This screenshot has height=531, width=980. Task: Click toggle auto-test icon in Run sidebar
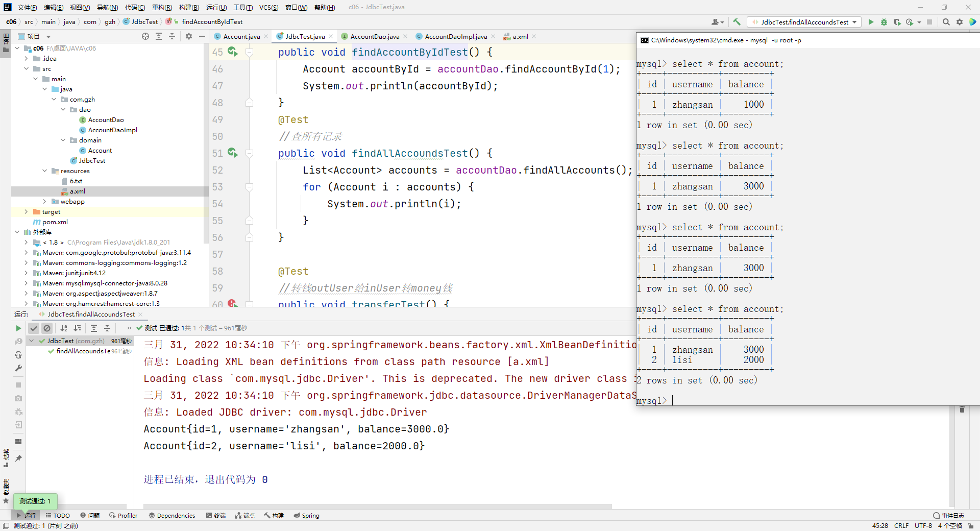(x=18, y=355)
